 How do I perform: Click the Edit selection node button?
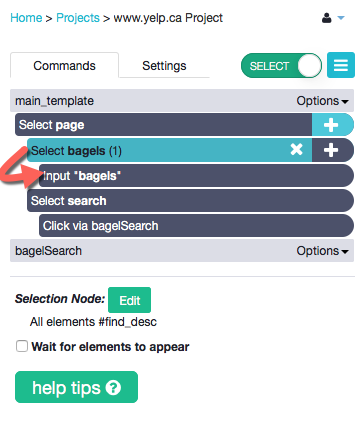[x=129, y=300]
